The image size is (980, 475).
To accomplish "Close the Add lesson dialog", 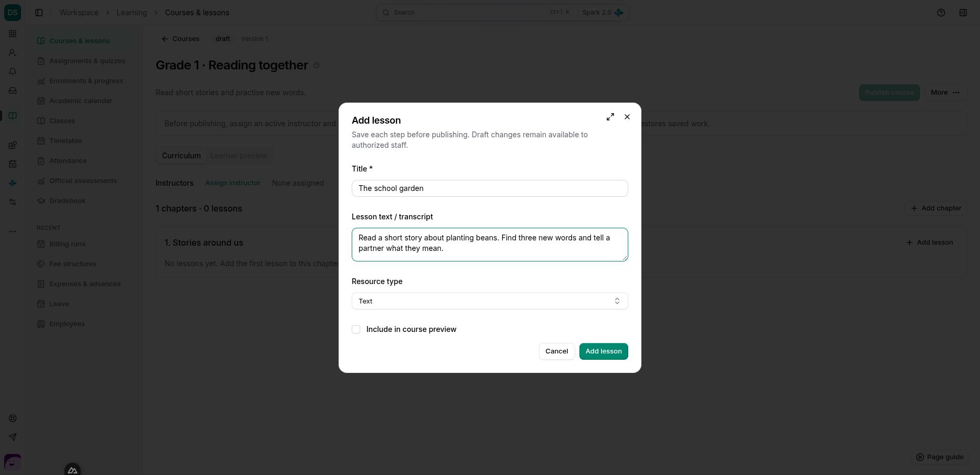I will [627, 117].
